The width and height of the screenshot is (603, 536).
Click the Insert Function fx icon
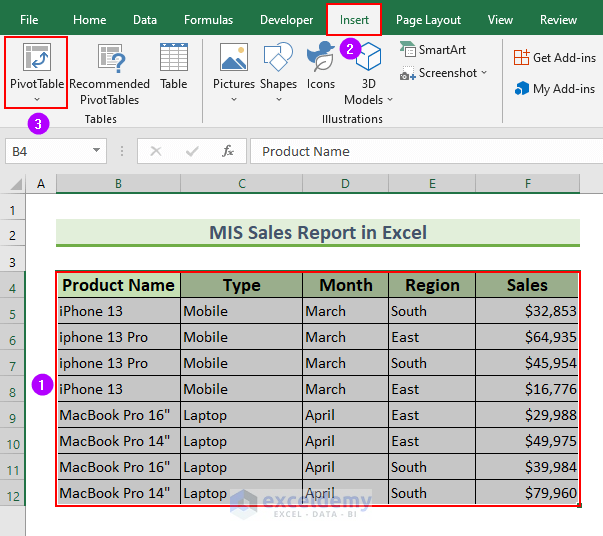click(x=228, y=151)
